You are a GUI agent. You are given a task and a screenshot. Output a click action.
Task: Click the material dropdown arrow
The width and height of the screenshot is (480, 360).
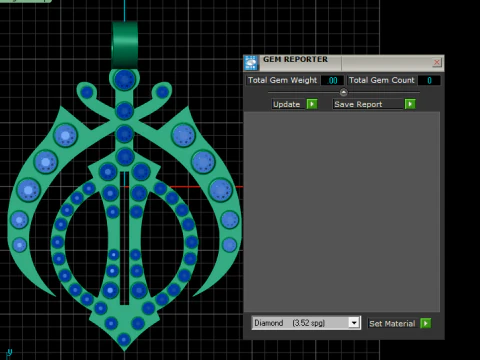[354, 323]
